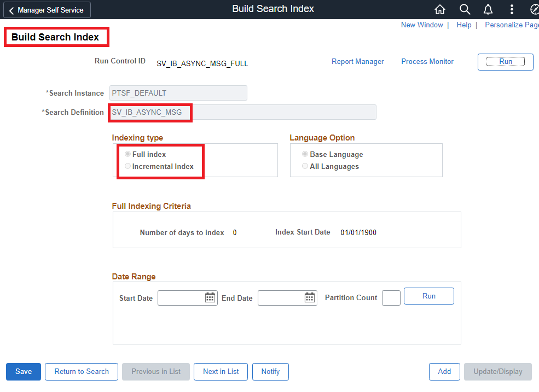Viewport: 539px width, 392px height.
Task: Open the End Date calendar picker
Action: (x=310, y=297)
